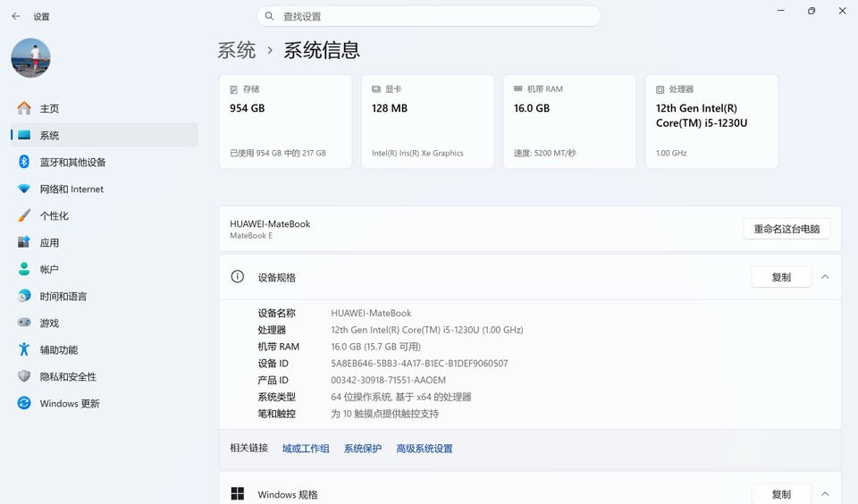Click the storage (存储) card icon
The height and width of the screenshot is (504, 858).
tap(233, 89)
